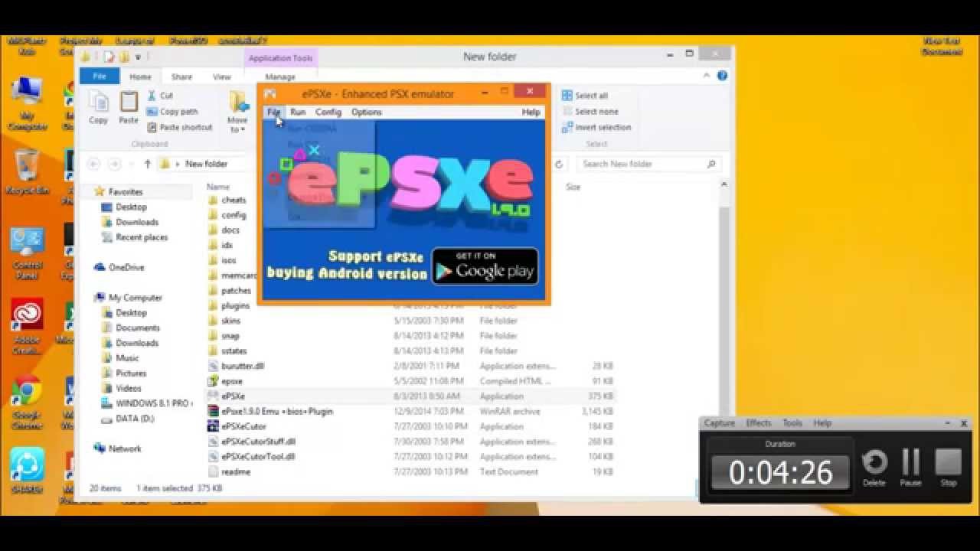Select Recent places in navigation pane

[135, 237]
